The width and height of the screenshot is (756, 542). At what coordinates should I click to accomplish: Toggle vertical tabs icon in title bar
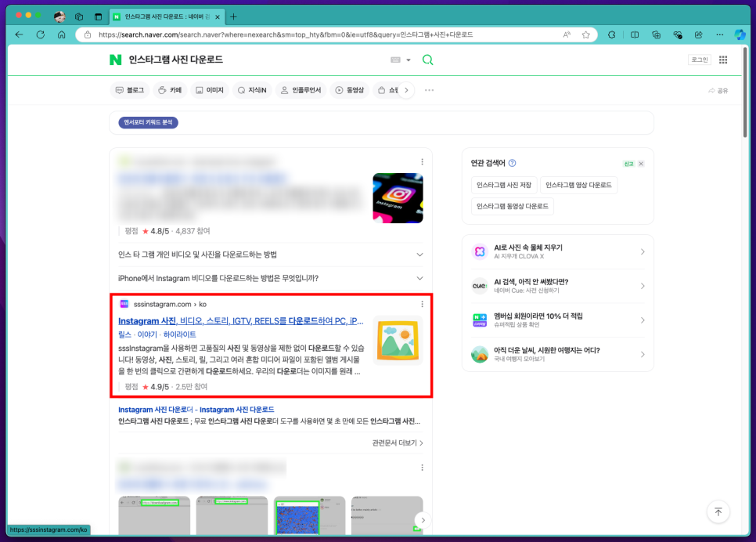click(x=99, y=17)
